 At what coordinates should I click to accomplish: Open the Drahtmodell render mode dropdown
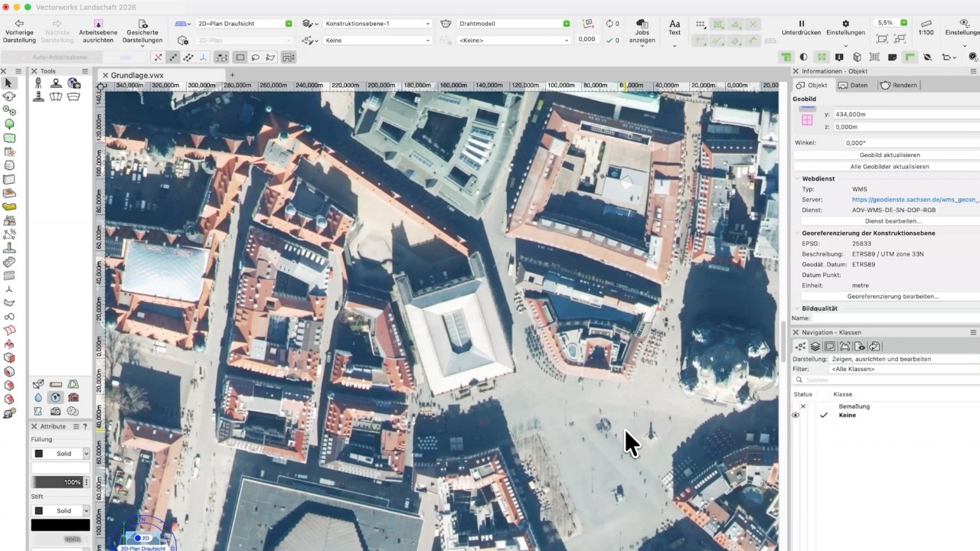[x=514, y=24]
